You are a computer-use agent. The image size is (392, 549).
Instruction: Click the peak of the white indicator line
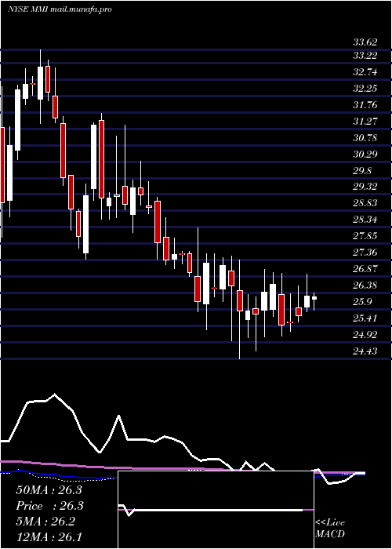coord(55,394)
